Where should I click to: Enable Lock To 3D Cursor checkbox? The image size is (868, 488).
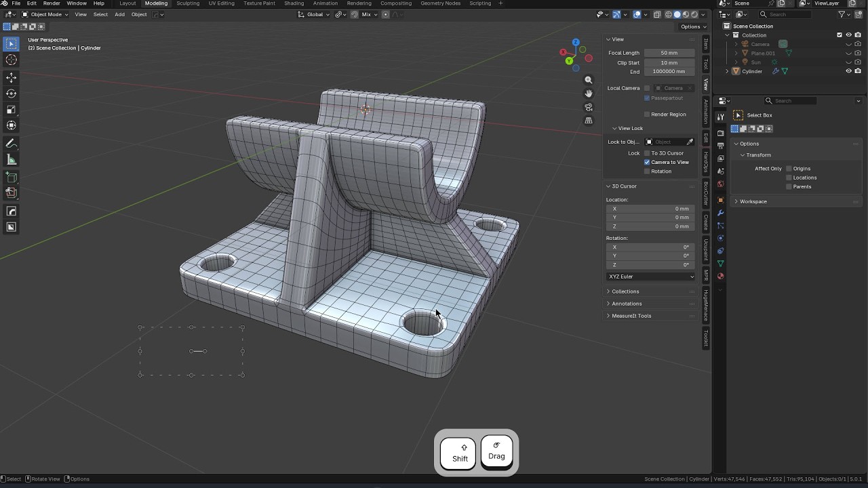647,153
